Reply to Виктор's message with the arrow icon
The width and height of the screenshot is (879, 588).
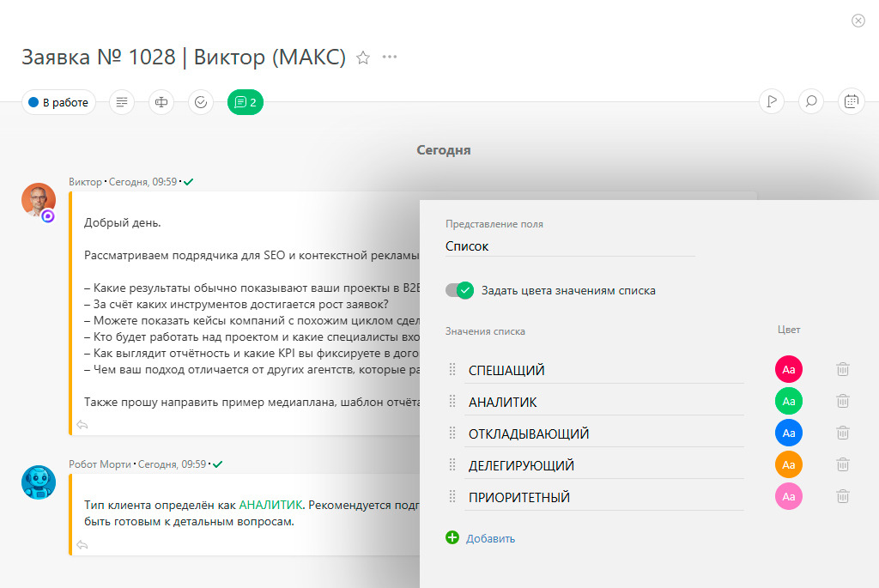click(x=82, y=424)
